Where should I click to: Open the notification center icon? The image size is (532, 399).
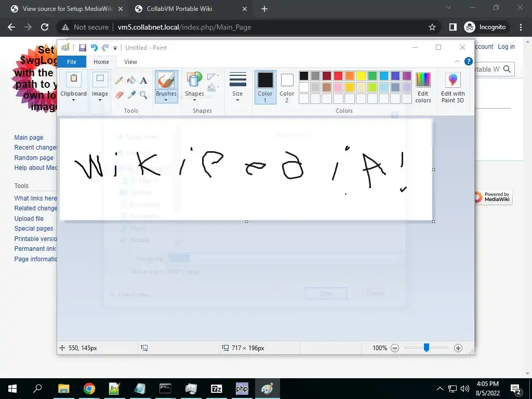tap(516, 389)
